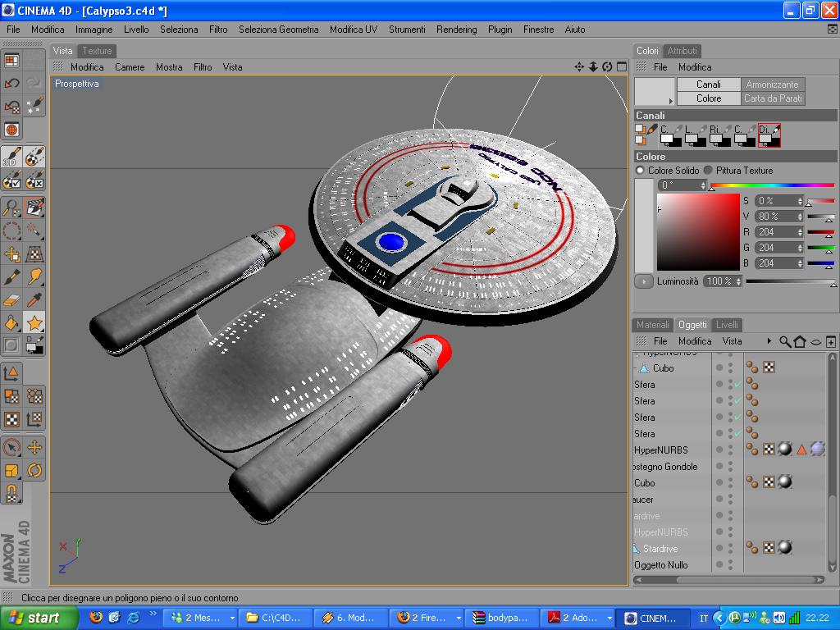Select the Colore Solido radio button
Screen dimensions: 840x630
(640, 171)
